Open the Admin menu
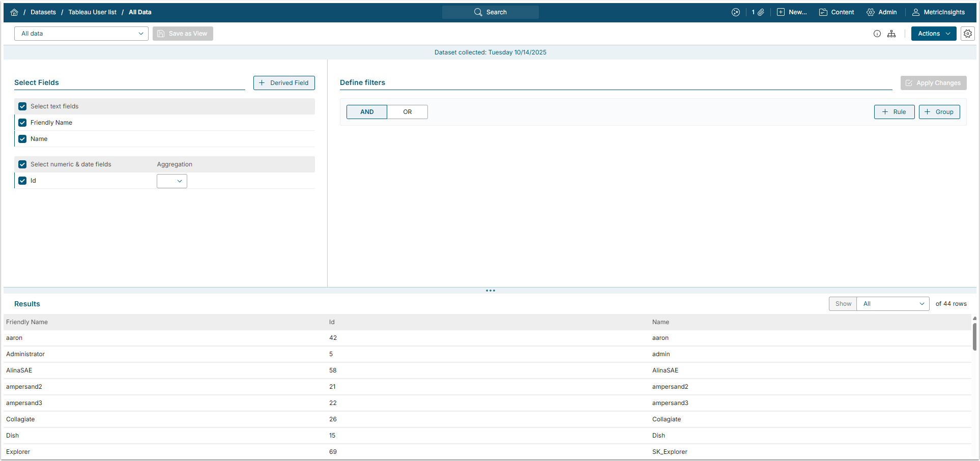Image resolution: width=980 pixels, height=461 pixels. tap(882, 12)
